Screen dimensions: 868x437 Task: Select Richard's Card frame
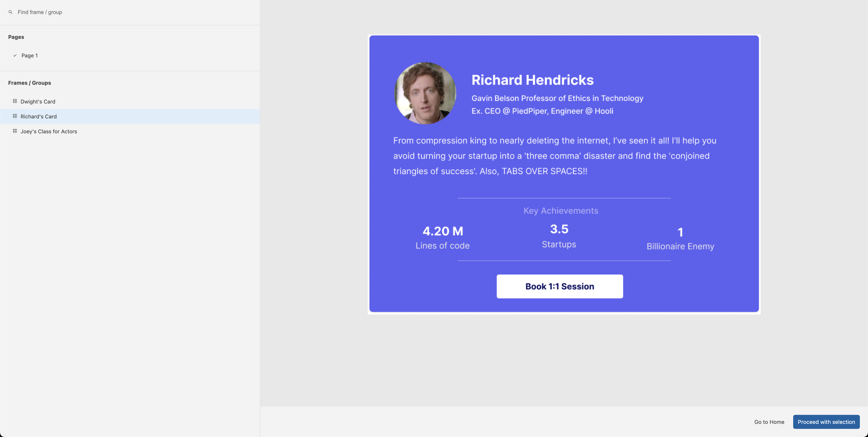click(130, 116)
